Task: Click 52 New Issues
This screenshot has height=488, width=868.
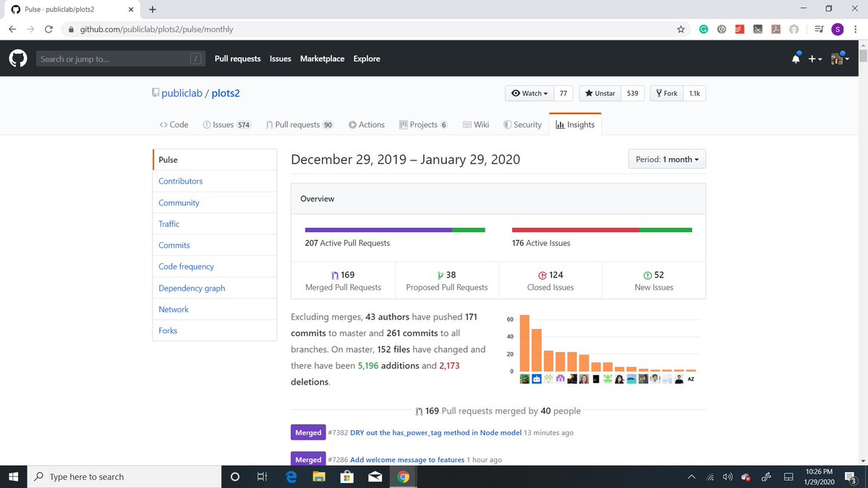Action: (x=654, y=281)
